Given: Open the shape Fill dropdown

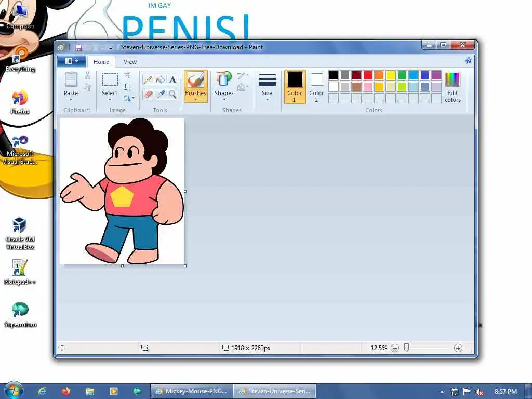Looking at the screenshot, I should [243, 87].
